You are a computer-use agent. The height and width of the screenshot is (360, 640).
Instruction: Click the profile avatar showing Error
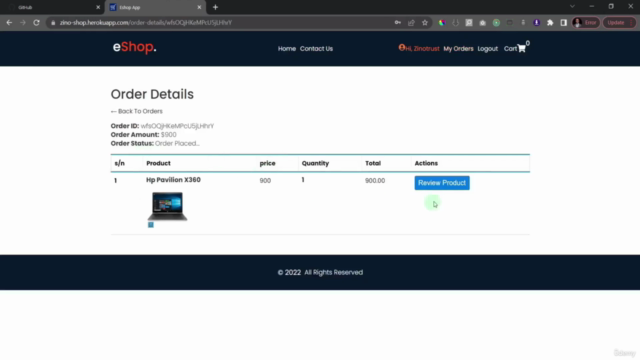point(586,23)
